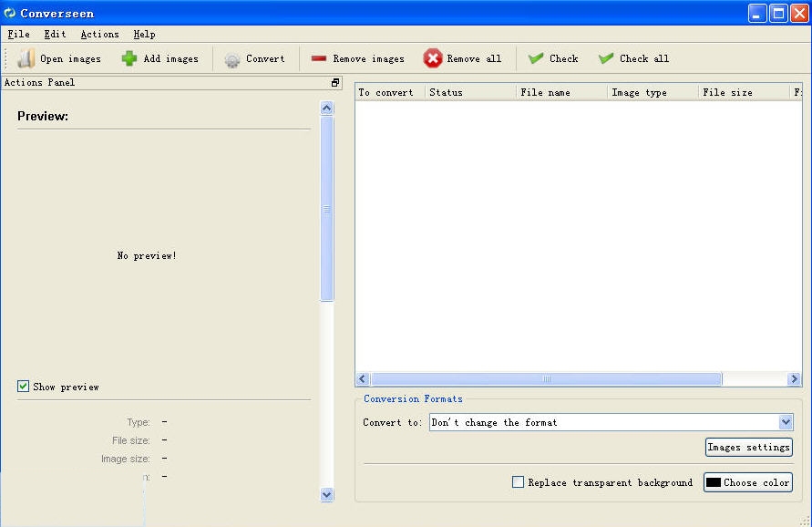Click the 'No preview!' text
The width and height of the screenshot is (812, 527).
(147, 255)
